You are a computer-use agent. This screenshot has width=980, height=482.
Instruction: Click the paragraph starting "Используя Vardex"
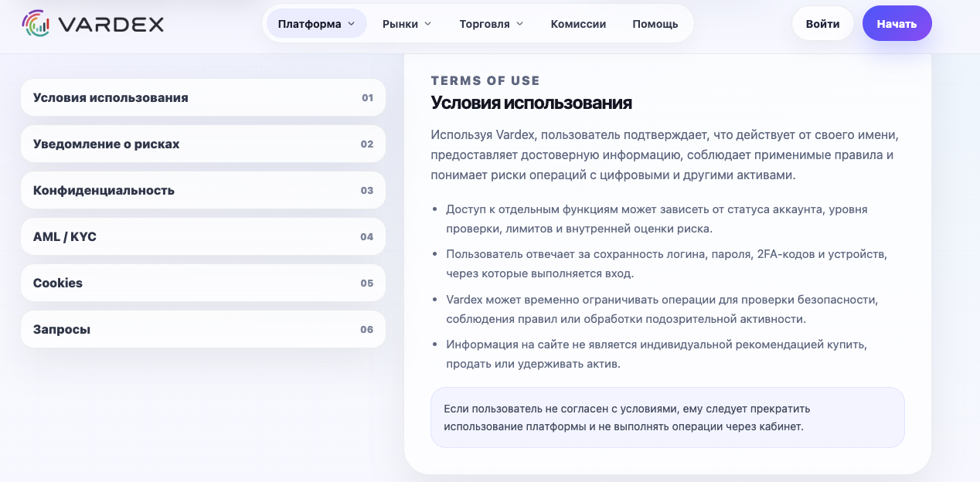click(665, 155)
